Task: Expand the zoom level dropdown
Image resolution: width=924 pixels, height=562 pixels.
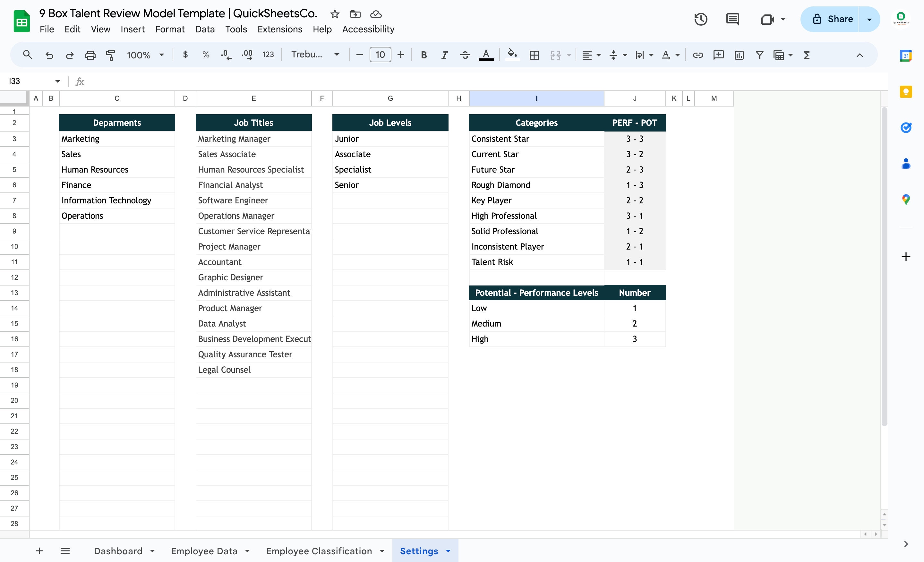Action: [x=161, y=55]
